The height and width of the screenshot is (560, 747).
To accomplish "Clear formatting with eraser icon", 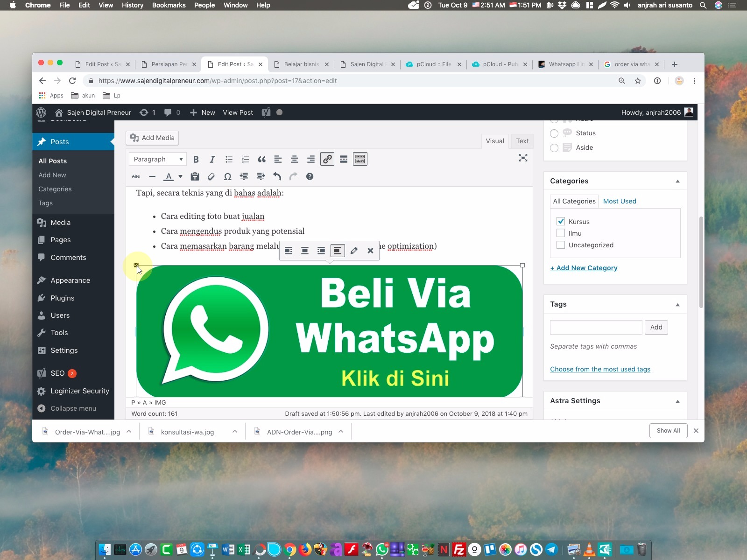I will pyautogui.click(x=211, y=176).
